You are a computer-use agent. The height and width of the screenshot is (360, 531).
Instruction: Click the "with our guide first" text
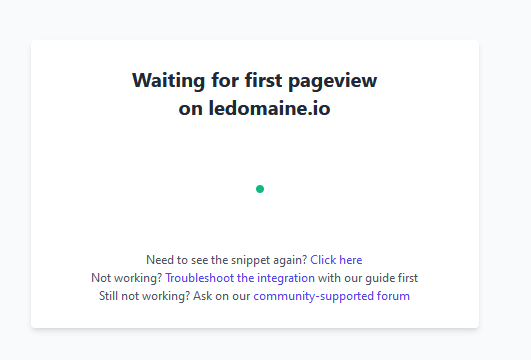[368, 278]
